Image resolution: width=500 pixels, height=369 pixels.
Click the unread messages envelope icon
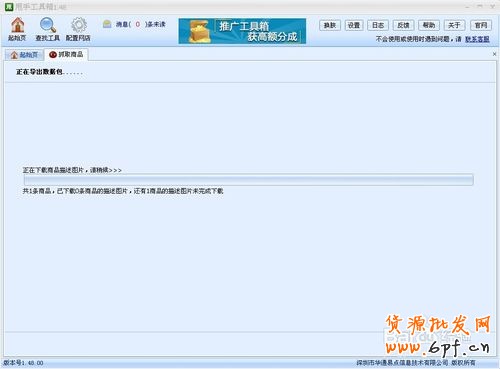coord(107,24)
